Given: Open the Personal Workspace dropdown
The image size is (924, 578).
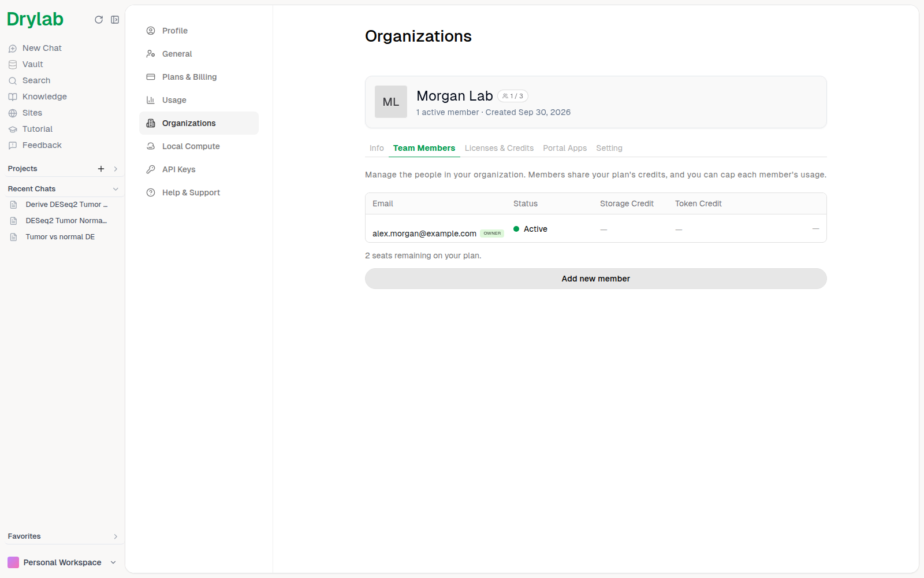Looking at the screenshot, I should pyautogui.click(x=62, y=562).
